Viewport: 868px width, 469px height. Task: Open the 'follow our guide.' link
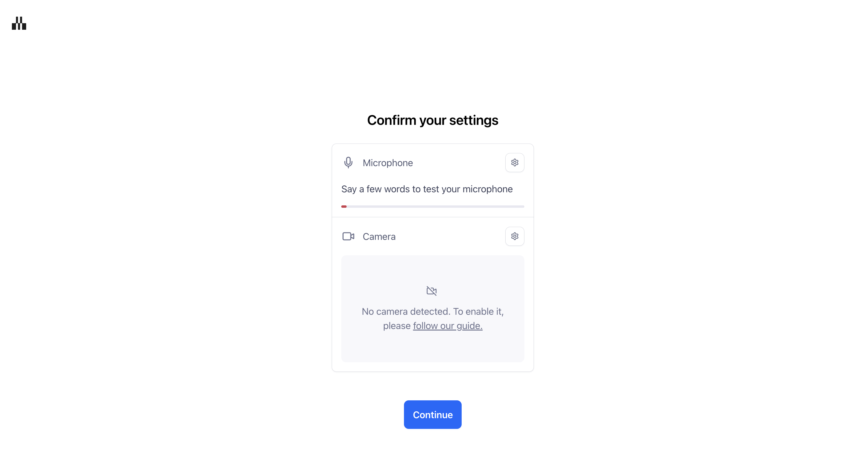[447, 325]
